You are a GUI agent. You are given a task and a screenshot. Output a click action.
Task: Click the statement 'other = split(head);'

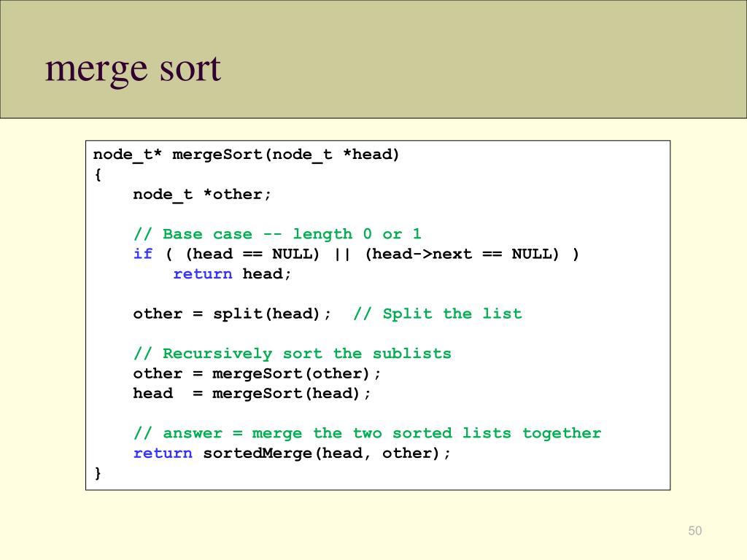pos(232,314)
